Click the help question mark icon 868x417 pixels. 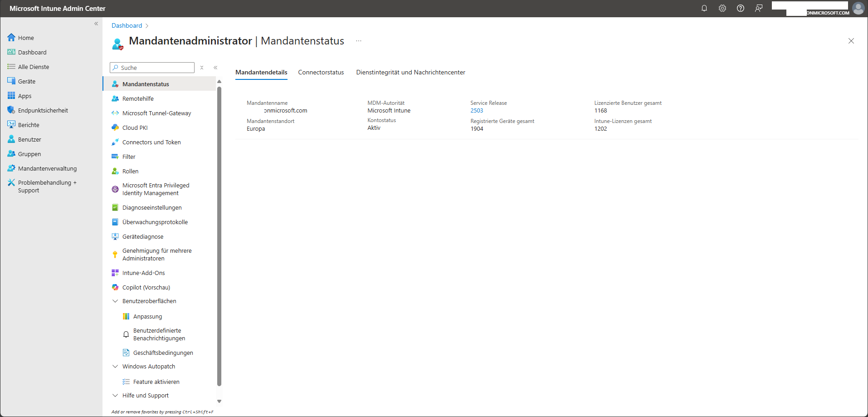[x=741, y=8]
